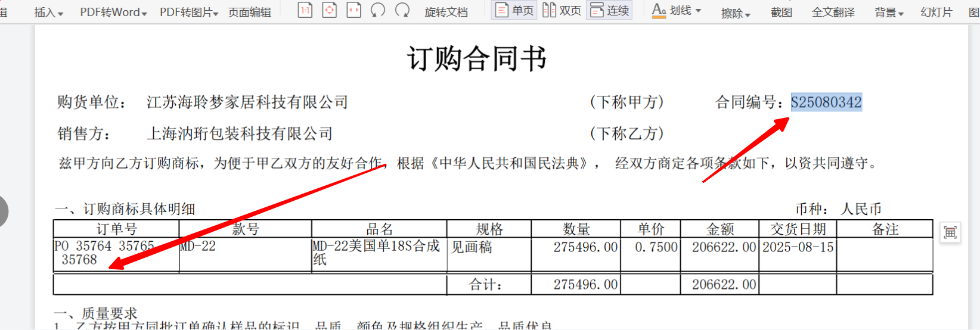Switch to double page 双页 view
The image size is (980, 330).
562,11
